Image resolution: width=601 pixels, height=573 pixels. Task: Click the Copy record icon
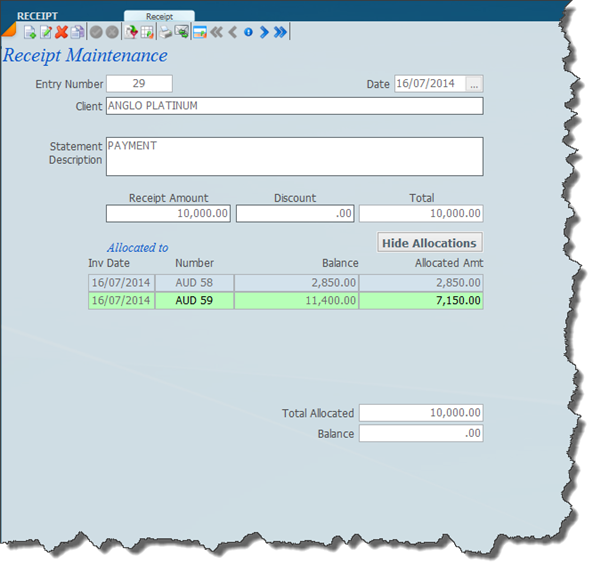coord(77,32)
